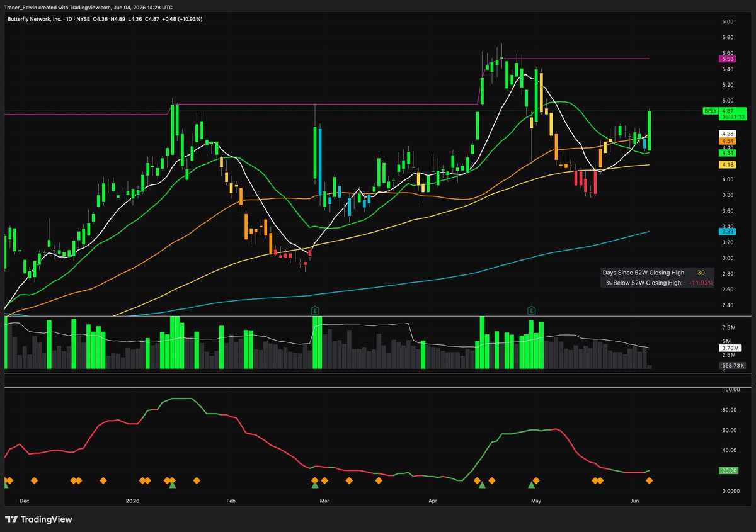
Task: Click the green triangle marker below the April earnings icon
Action: pos(531,484)
